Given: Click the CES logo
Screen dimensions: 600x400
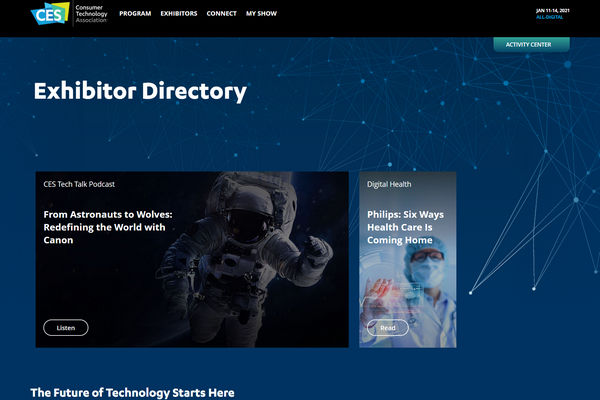Looking at the screenshot, I should tap(50, 14).
